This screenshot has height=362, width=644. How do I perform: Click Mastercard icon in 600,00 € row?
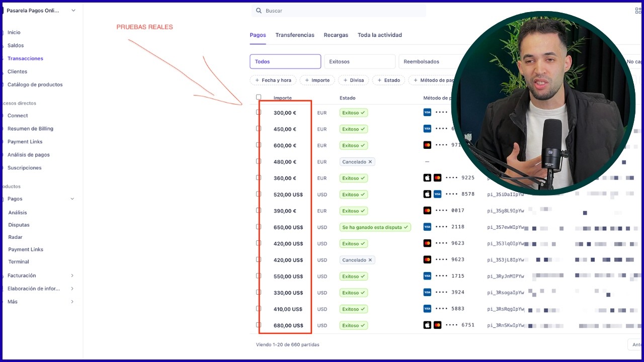click(427, 145)
